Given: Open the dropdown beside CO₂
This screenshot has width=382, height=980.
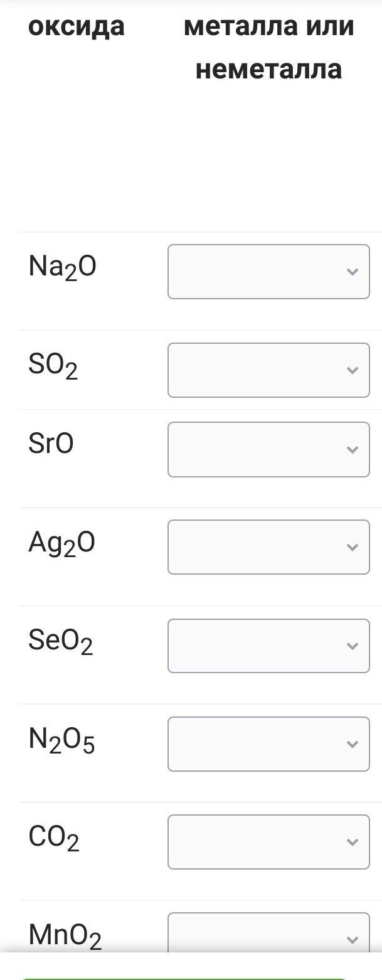Looking at the screenshot, I should [268, 842].
